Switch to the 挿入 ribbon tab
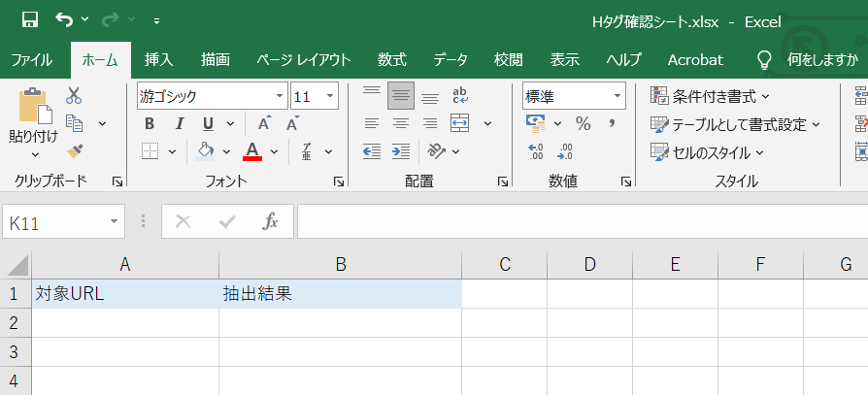Image resolution: width=868 pixels, height=395 pixels. (159, 60)
